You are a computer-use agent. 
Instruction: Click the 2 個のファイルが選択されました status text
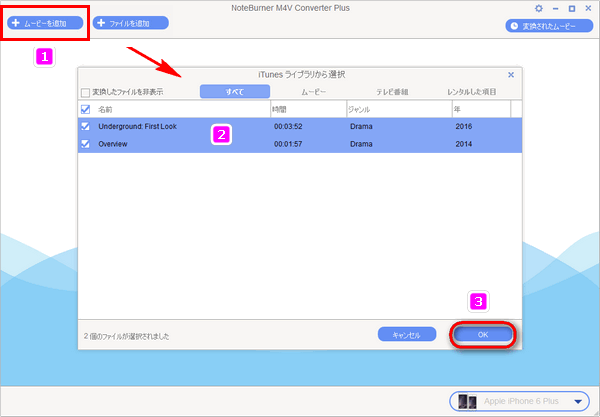click(x=126, y=336)
